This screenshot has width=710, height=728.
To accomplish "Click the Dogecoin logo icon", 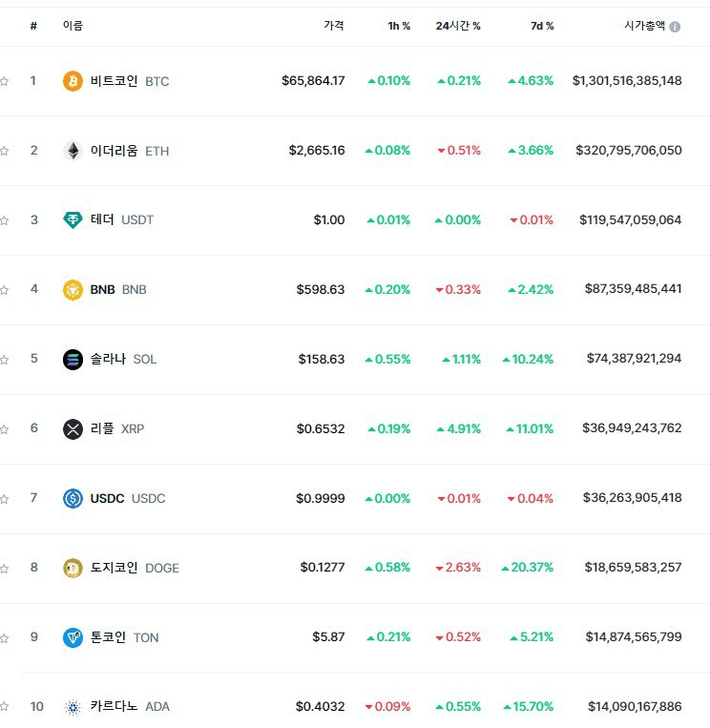I will 73,568.
